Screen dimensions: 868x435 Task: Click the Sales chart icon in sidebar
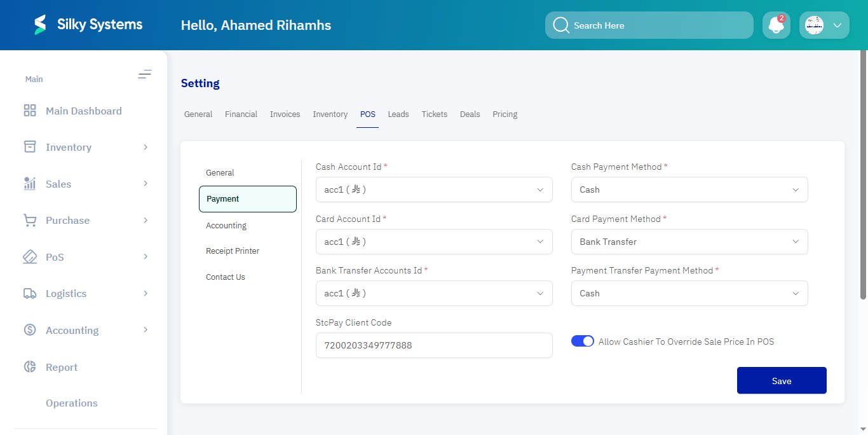[29, 183]
